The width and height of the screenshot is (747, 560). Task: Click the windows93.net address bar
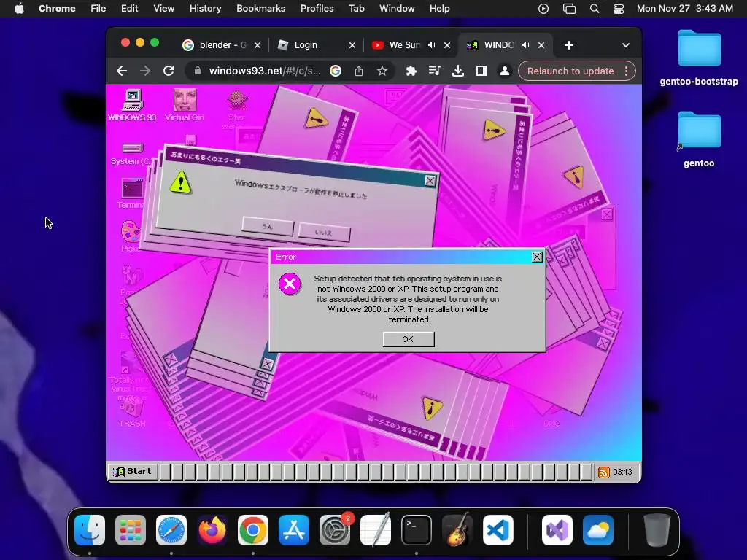[264, 71]
